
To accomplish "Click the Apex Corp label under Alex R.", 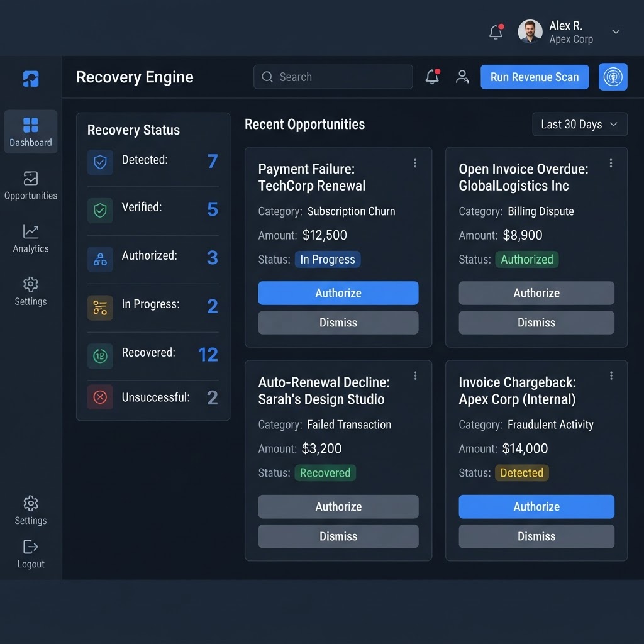I will click(x=571, y=39).
